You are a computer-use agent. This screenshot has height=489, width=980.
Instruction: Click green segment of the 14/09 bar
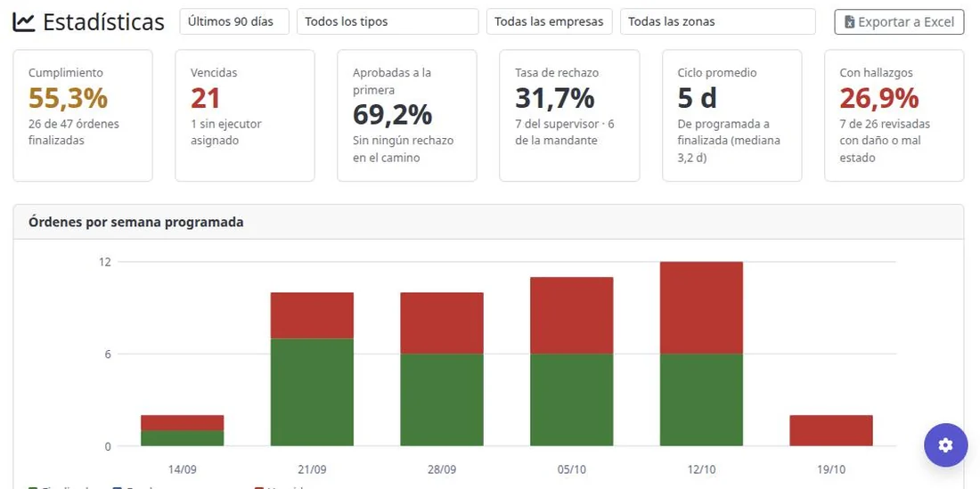point(183,438)
